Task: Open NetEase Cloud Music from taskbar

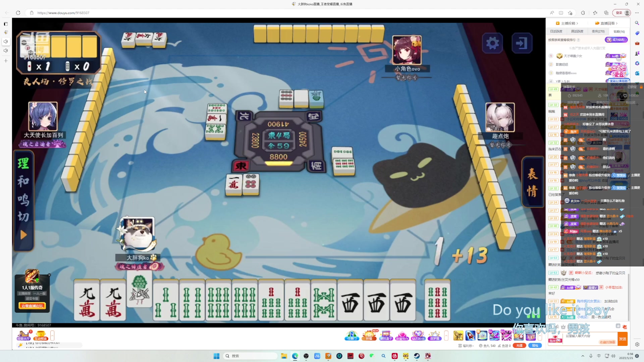Action: pyautogui.click(x=394, y=356)
